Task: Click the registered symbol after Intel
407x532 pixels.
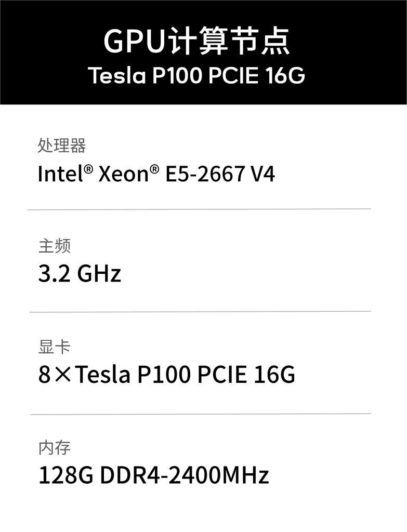Action: tap(89, 169)
